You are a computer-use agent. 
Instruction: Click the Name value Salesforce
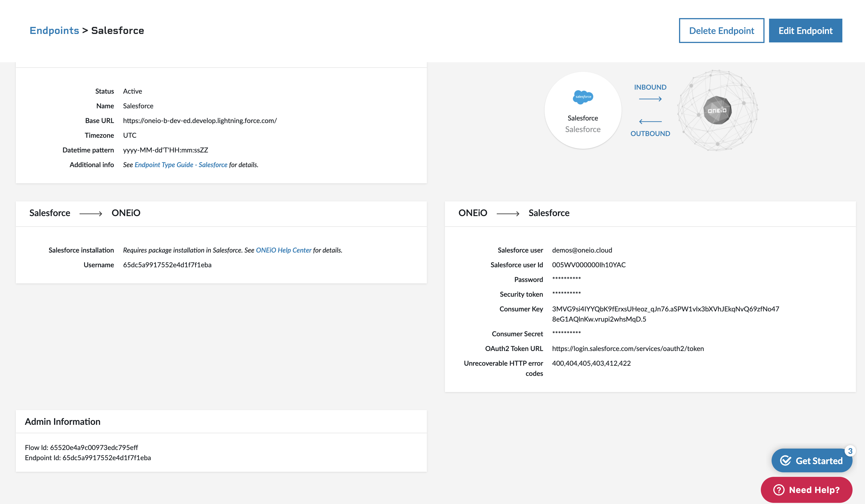pyautogui.click(x=138, y=106)
